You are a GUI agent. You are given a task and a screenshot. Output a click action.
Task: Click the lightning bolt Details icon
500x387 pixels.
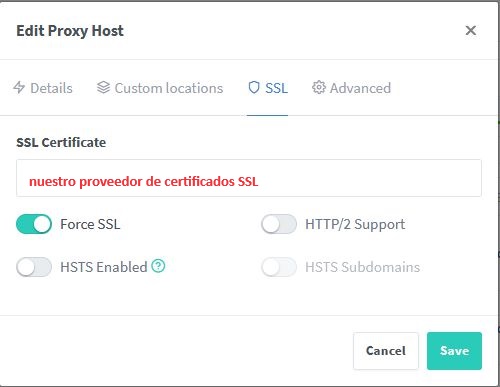point(19,88)
